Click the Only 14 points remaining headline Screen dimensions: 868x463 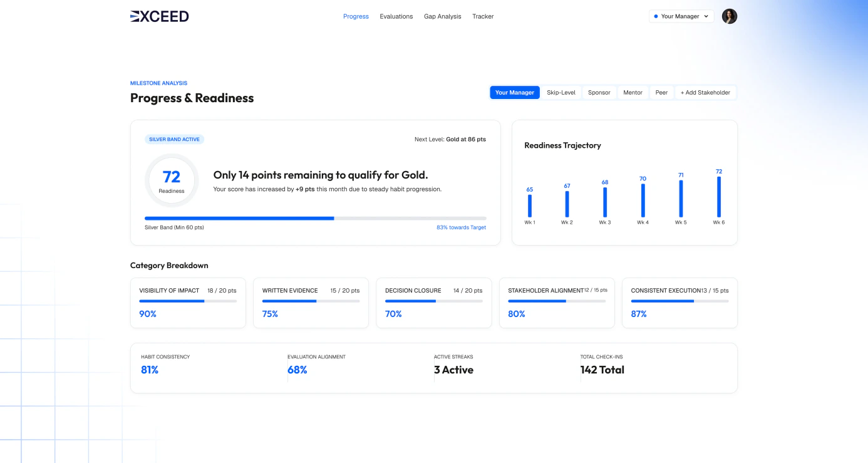point(321,175)
